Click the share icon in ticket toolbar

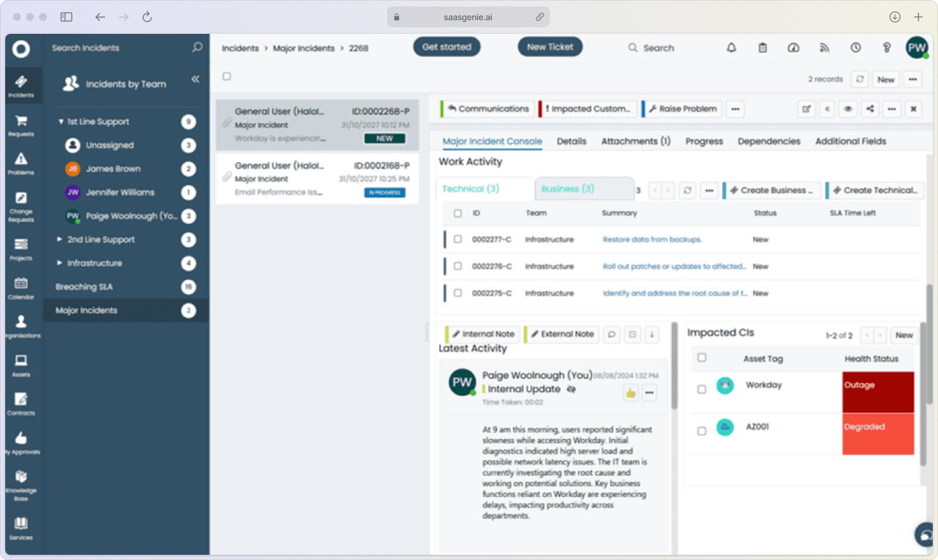tap(870, 109)
